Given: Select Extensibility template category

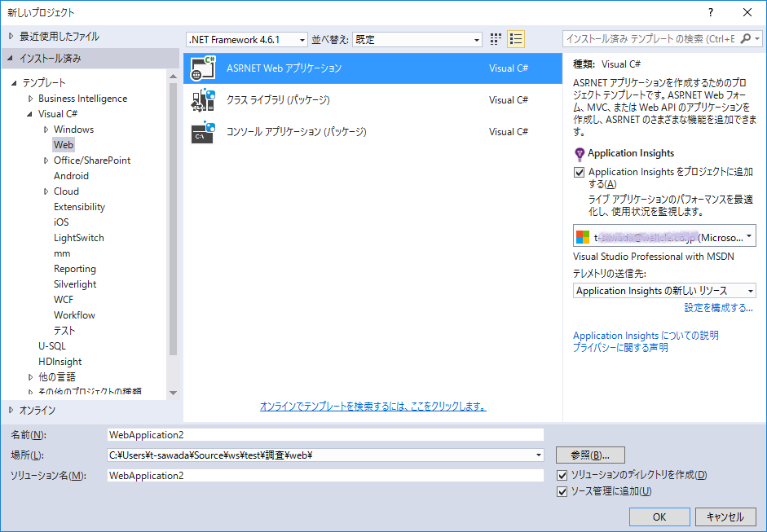Looking at the screenshot, I should 79,207.
